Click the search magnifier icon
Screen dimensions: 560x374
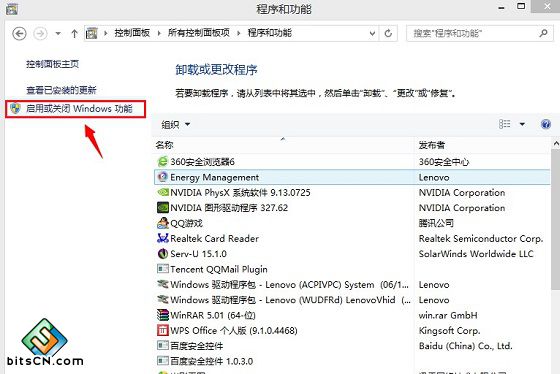tap(543, 33)
